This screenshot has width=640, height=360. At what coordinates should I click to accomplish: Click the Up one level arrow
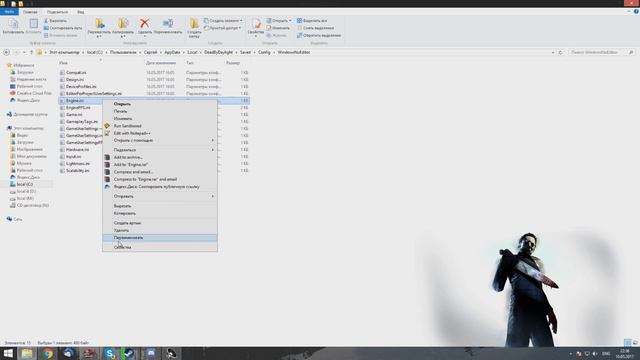[31, 52]
